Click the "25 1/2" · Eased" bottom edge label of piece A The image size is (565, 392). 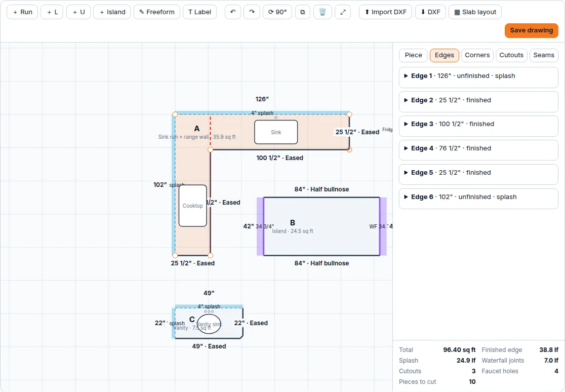click(193, 263)
